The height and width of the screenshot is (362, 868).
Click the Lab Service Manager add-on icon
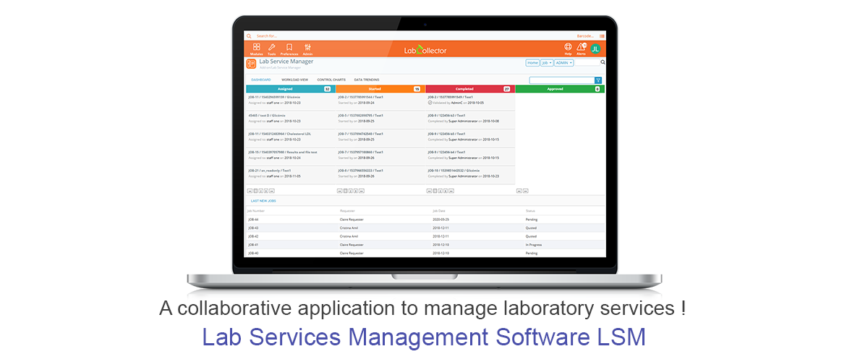pos(251,64)
